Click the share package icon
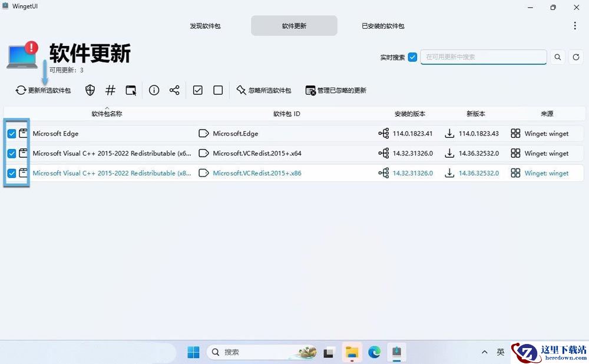This screenshot has height=364, width=589. [174, 90]
